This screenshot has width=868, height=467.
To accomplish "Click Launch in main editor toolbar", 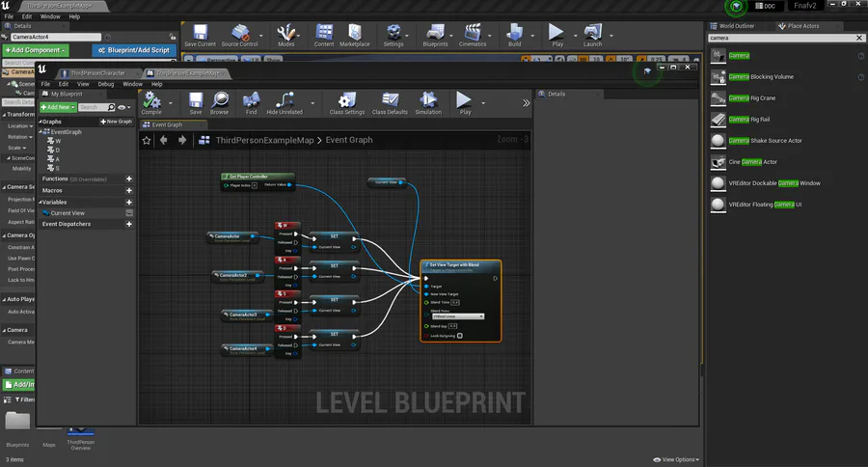I will click(592, 36).
